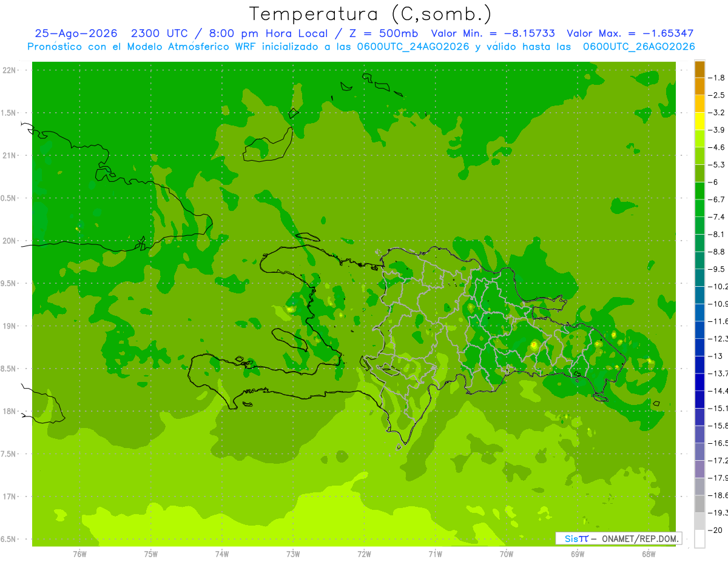728x562 pixels.
Task: Click the "70W" longitude axis label
Action: coord(506,554)
